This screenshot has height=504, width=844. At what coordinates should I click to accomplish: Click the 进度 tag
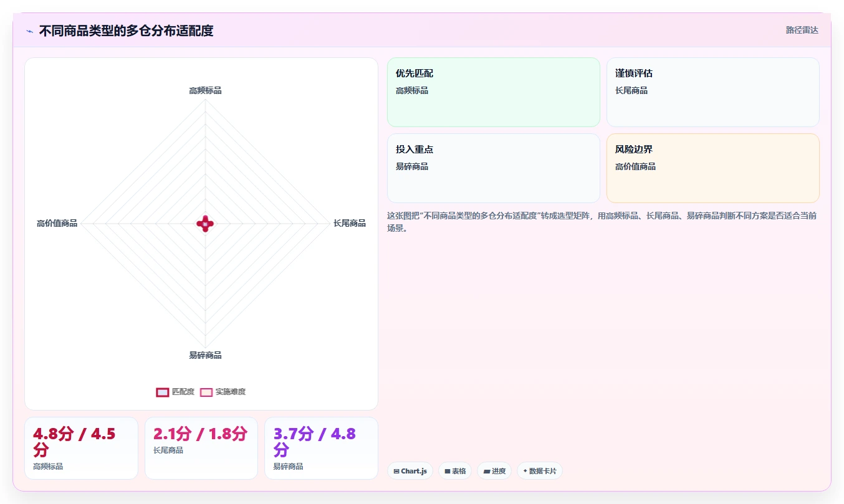(494, 471)
